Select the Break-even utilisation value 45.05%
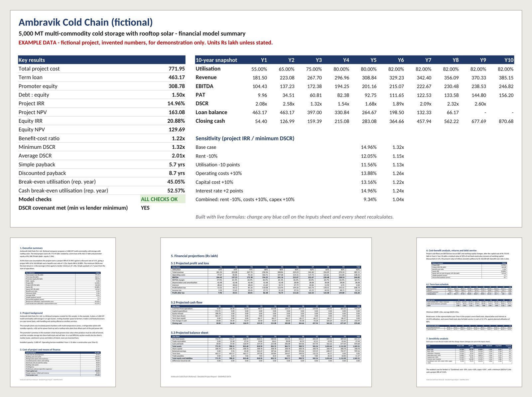532x397 pixels. (x=176, y=182)
